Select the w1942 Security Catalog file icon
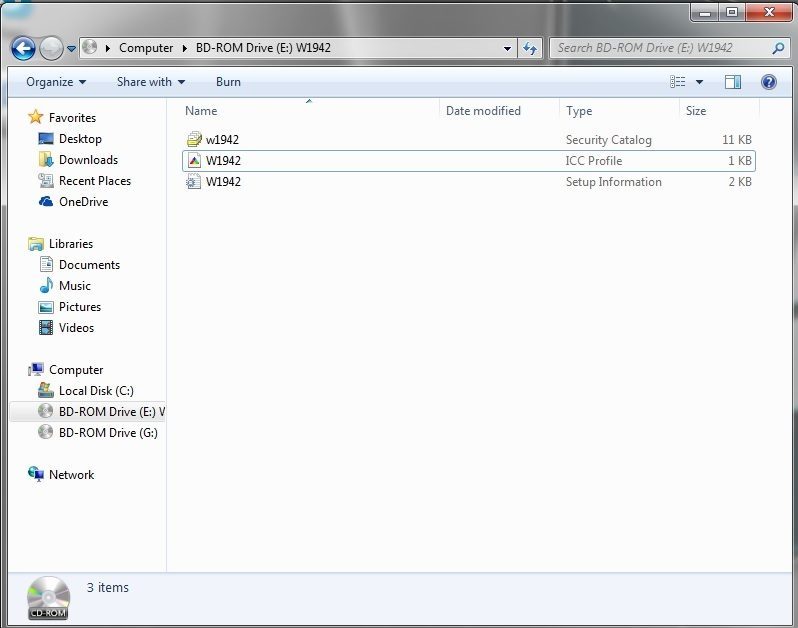Viewport: 798px width, 628px height. 194,139
